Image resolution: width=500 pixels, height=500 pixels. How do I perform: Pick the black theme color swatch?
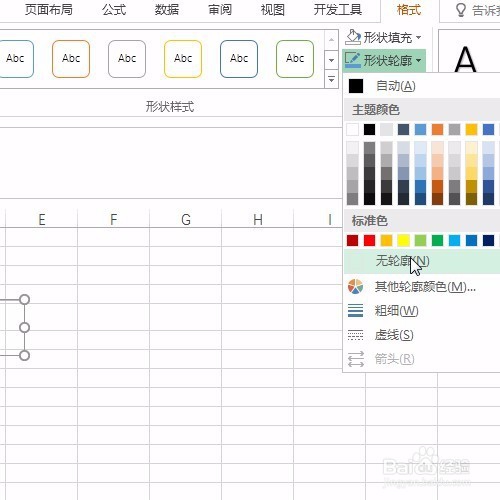(x=369, y=129)
